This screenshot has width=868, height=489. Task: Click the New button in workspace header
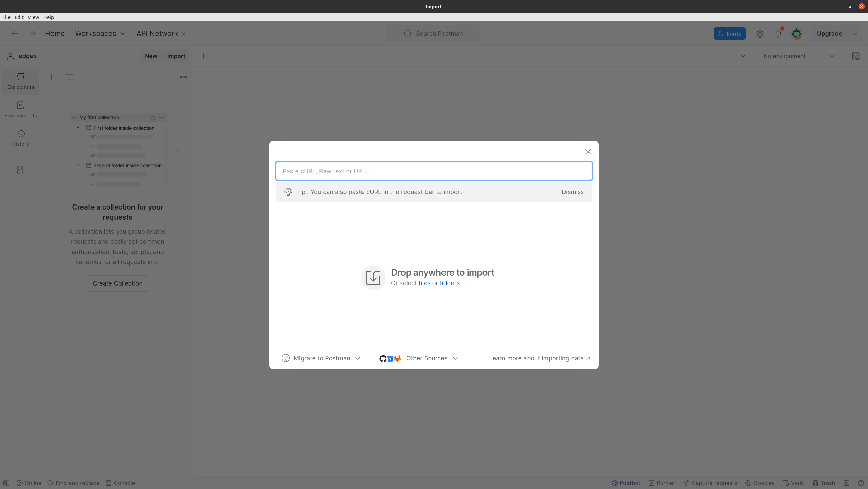coord(151,56)
